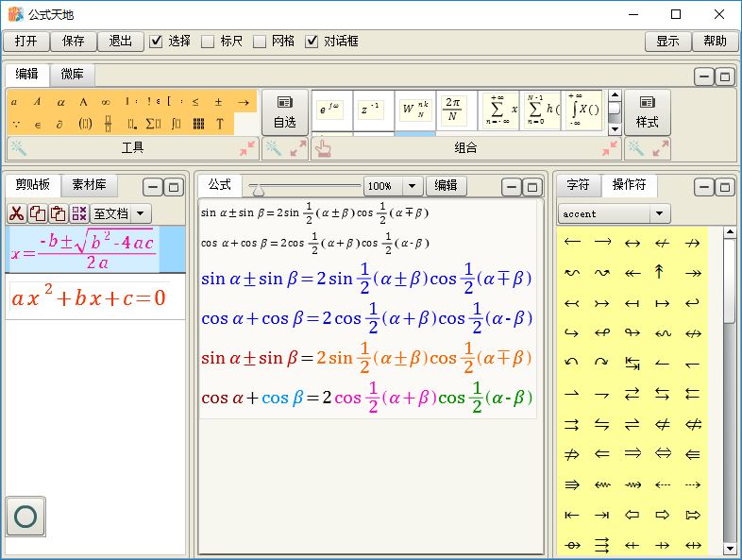Select the text 'T' tool
Image resolution: width=742 pixels, height=560 pixels.
[220, 124]
